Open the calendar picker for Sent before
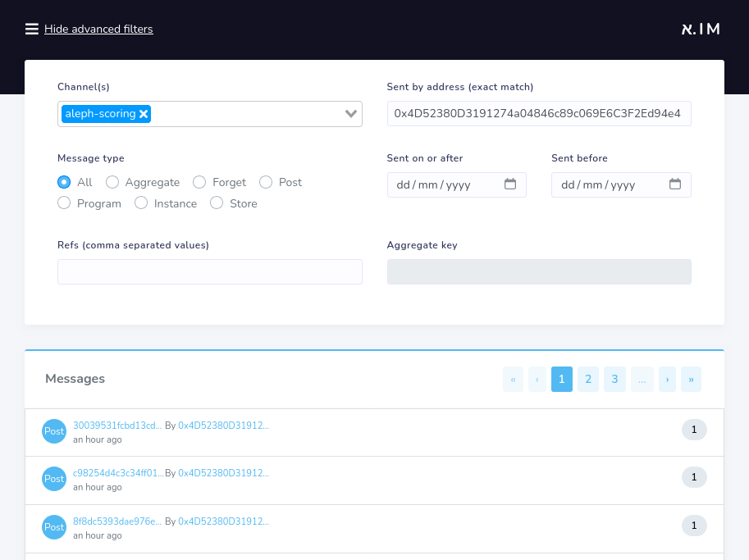The image size is (749, 560). 677,184
